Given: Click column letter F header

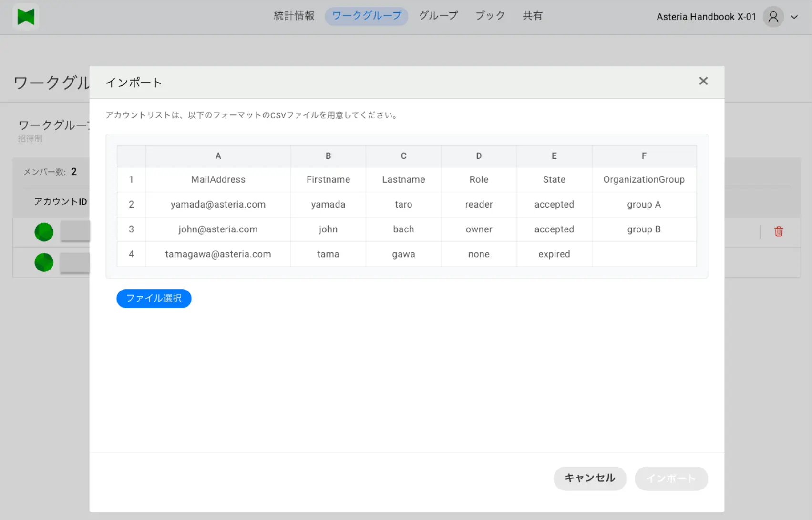Looking at the screenshot, I should 644,156.
